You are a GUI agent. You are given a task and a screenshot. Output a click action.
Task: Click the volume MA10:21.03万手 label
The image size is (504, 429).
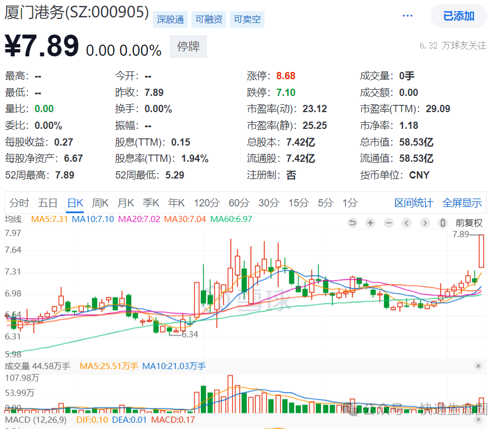(x=174, y=366)
